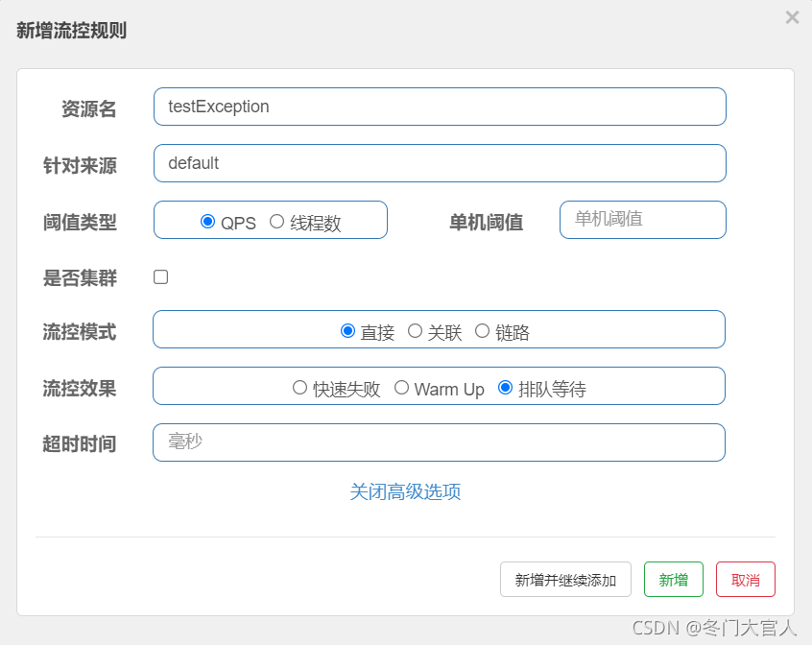
Task: Select the 直接 flow control mode
Action: [x=348, y=330]
